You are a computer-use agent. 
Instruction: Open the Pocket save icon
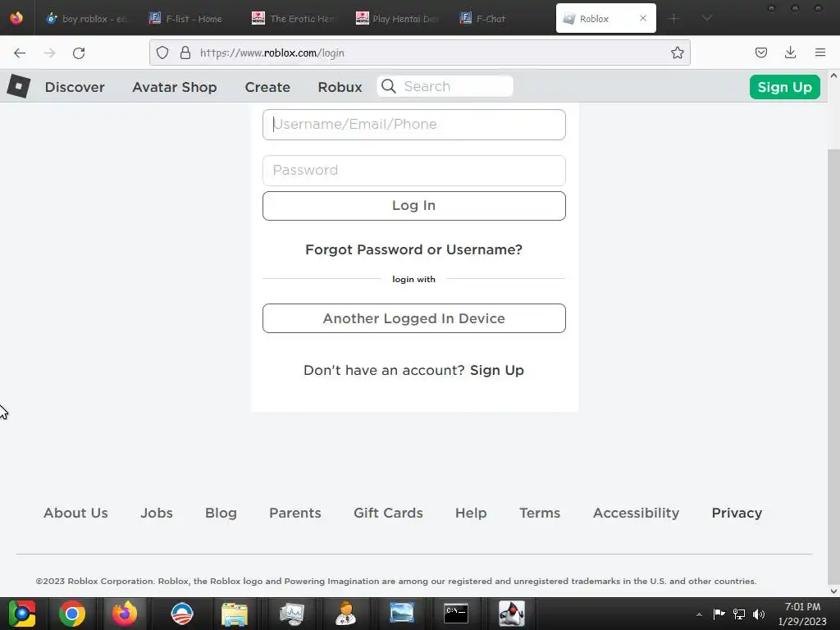point(760,52)
